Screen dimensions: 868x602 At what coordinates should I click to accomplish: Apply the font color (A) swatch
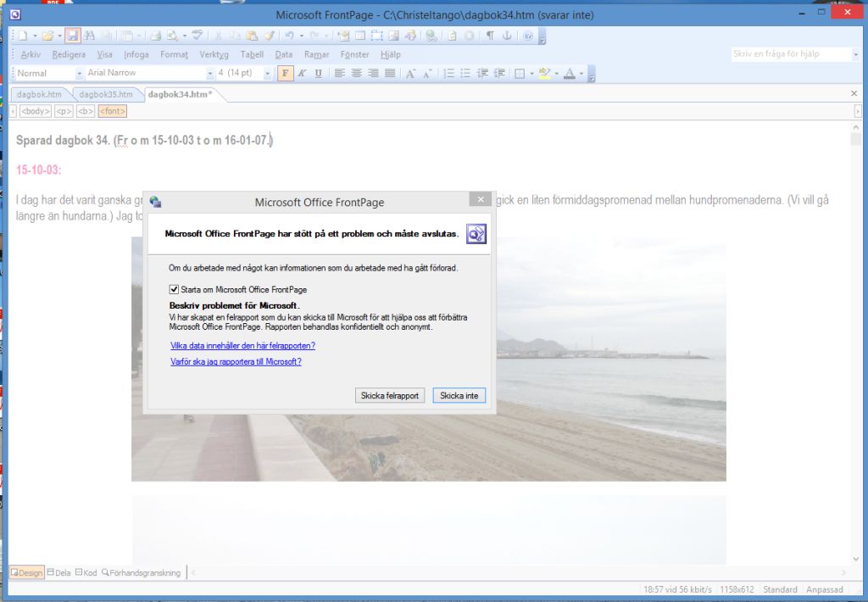click(x=569, y=73)
